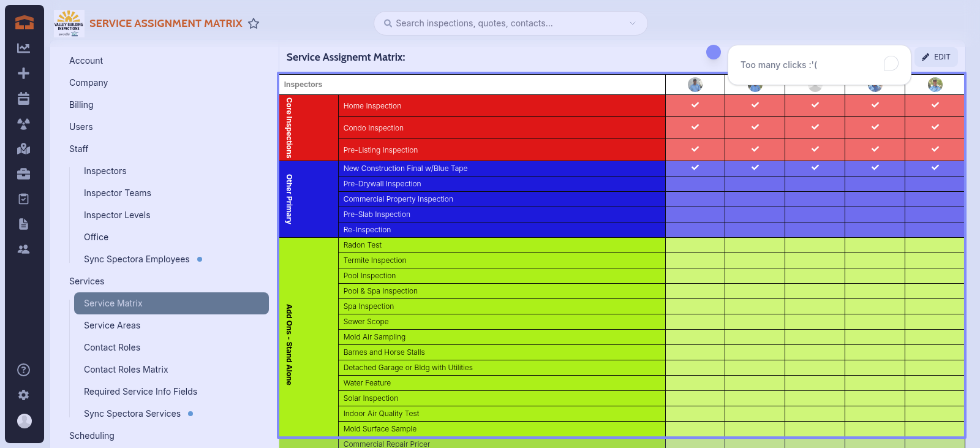
Task: Open the analytics chart icon in sidebar
Action: (x=24, y=48)
